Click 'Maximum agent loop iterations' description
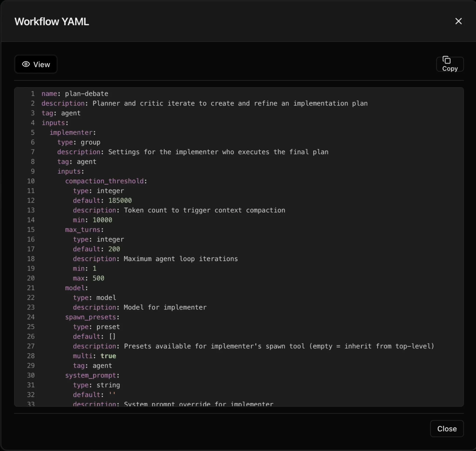This screenshot has height=451, width=476. click(x=181, y=259)
